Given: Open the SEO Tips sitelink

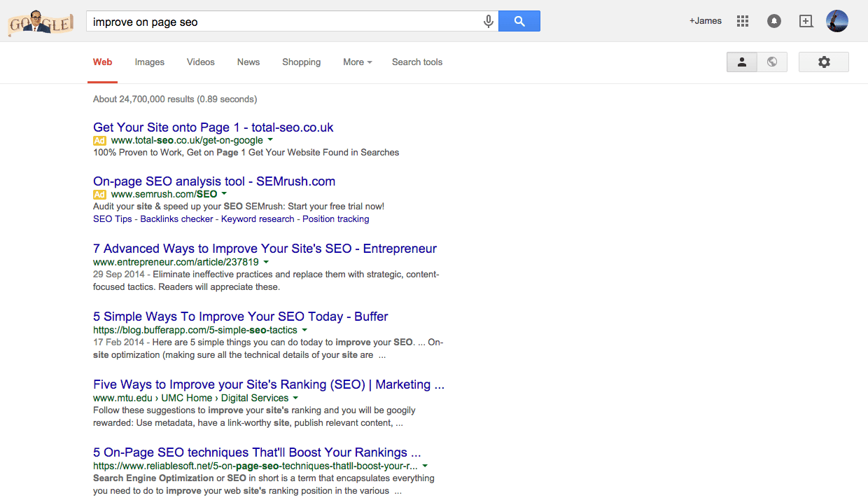Looking at the screenshot, I should pyautogui.click(x=113, y=219).
